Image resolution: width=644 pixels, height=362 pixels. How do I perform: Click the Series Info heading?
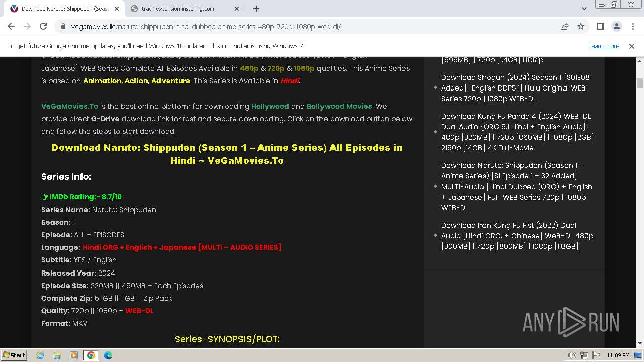pos(66,177)
